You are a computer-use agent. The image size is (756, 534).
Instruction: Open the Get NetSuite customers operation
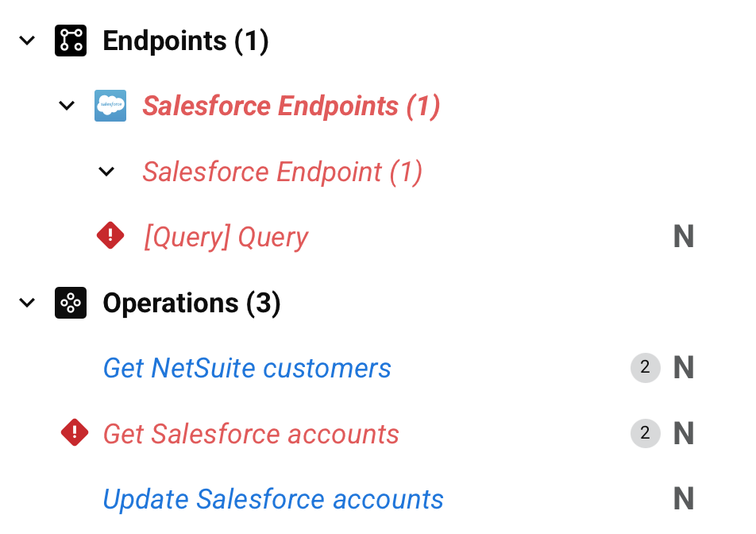247,368
